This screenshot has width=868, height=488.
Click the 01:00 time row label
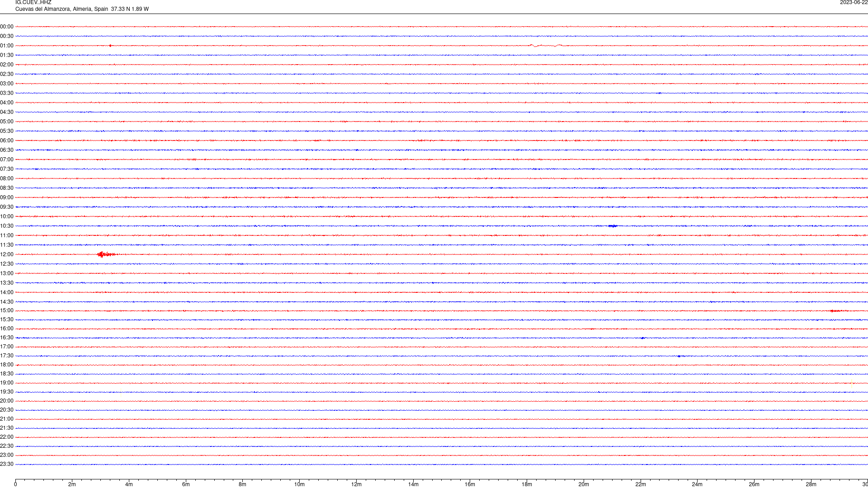click(7, 46)
